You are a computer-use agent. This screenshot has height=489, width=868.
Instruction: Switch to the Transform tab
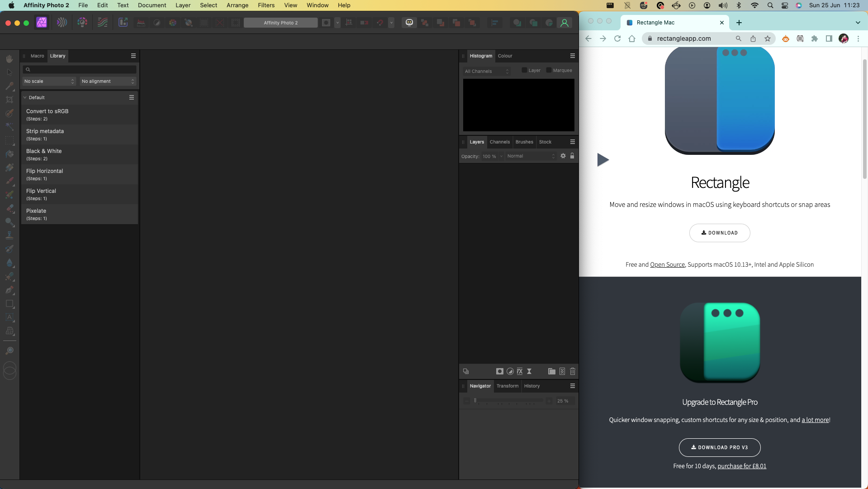pyautogui.click(x=508, y=386)
